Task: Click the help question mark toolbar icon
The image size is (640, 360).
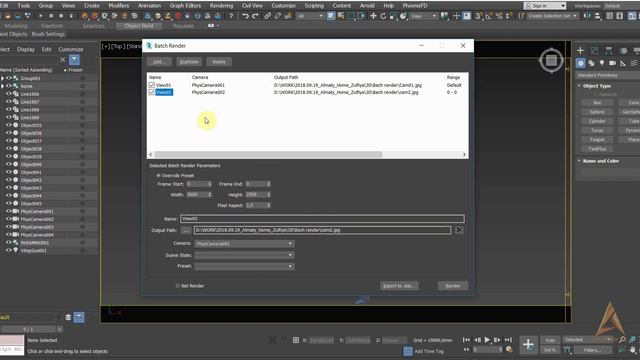Action: [231, 16]
